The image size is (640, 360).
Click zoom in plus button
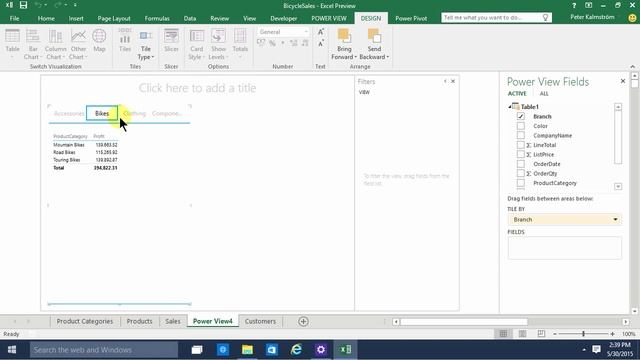(x=612, y=334)
